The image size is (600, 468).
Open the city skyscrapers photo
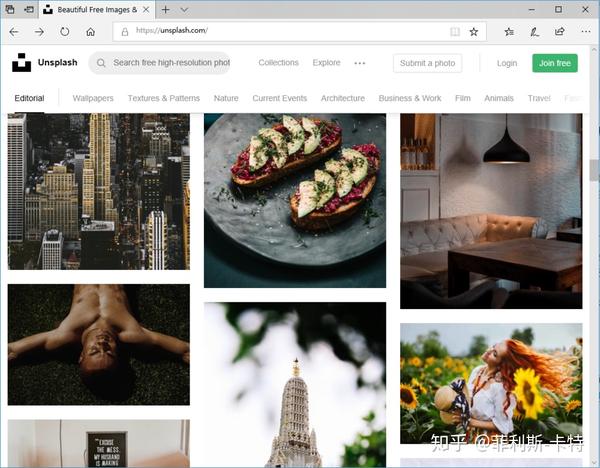coord(99,191)
